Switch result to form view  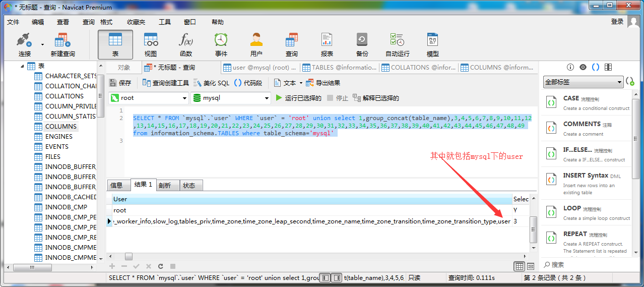coord(531,266)
